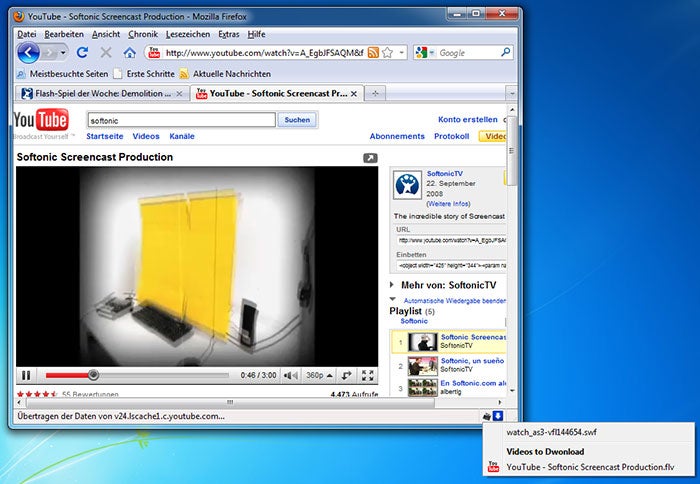Open the Konto erstellen link

[x=467, y=120]
